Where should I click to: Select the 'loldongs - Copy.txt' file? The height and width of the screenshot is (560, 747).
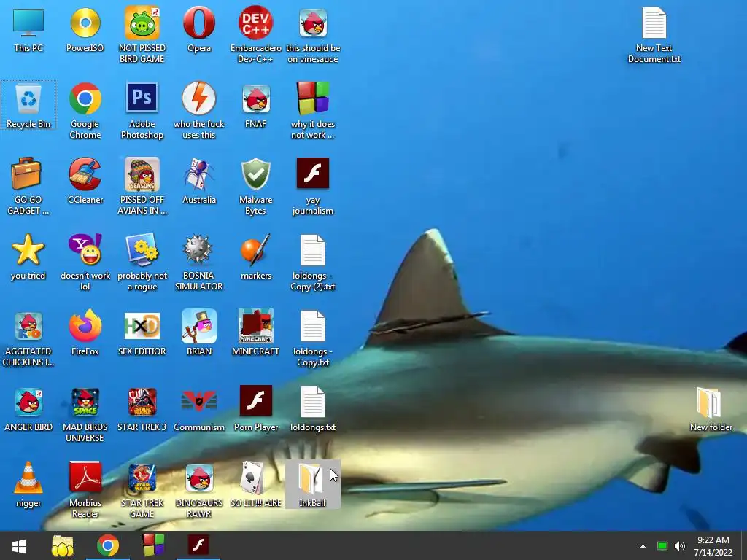click(x=313, y=338)
